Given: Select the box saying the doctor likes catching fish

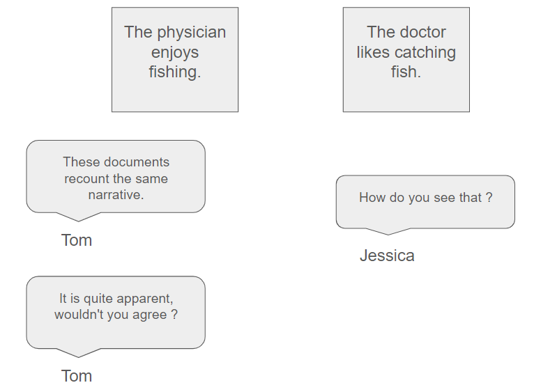Looking at the screenshot, I should coord(406,60).
